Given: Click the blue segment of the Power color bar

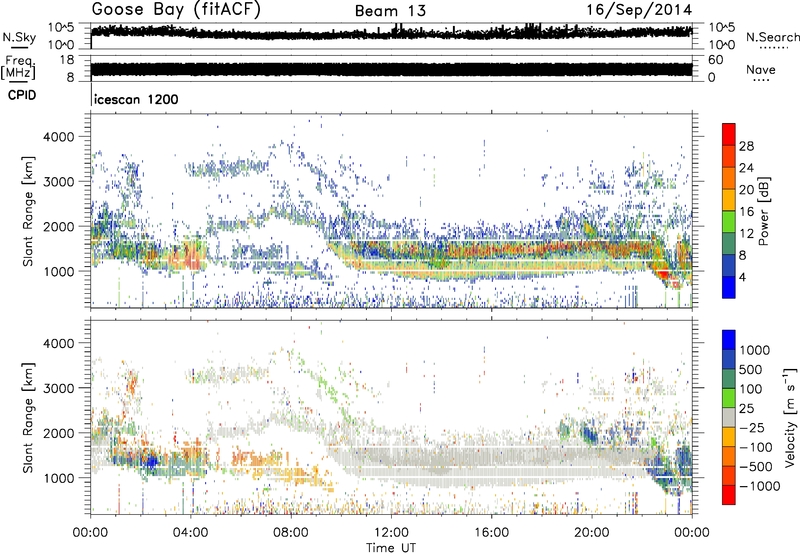Looking at the screenshot, I should tap(729, 287).
